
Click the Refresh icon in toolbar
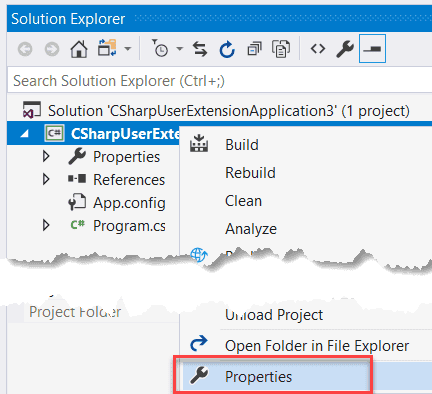click(227, 49)
